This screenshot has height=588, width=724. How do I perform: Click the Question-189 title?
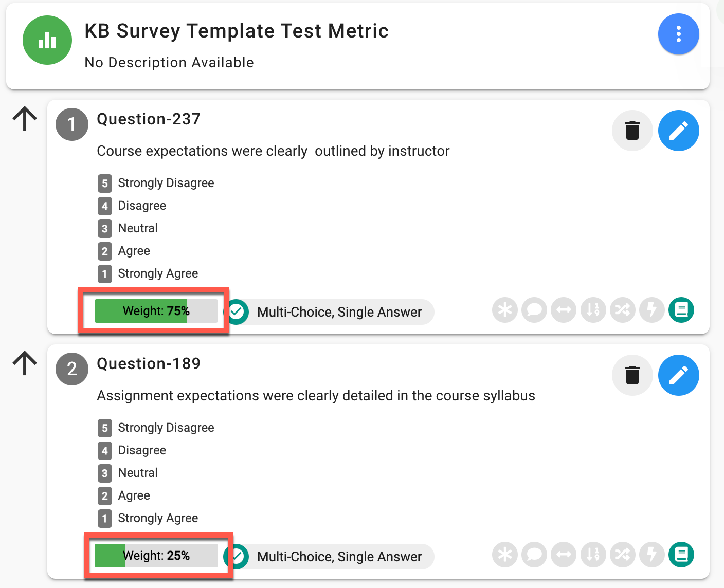point(149,364)
